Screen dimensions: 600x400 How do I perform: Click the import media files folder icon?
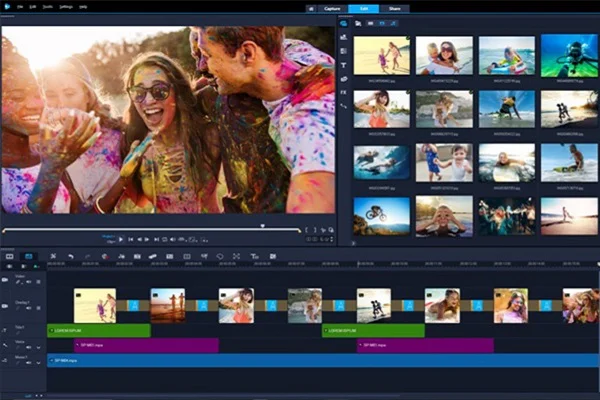(x=358, y=23)
